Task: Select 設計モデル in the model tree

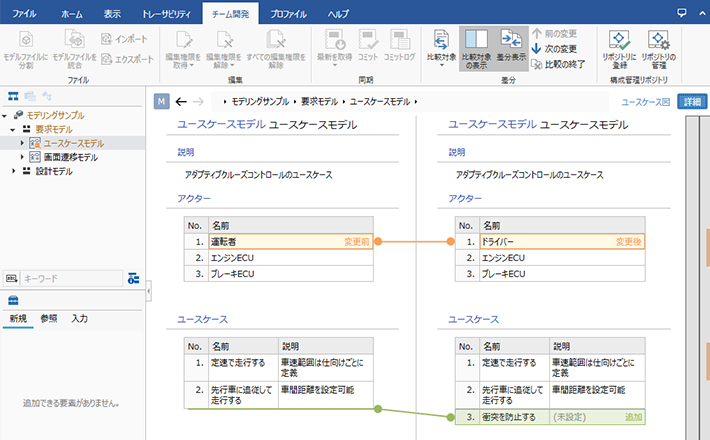Action: [x=54, y=171]
